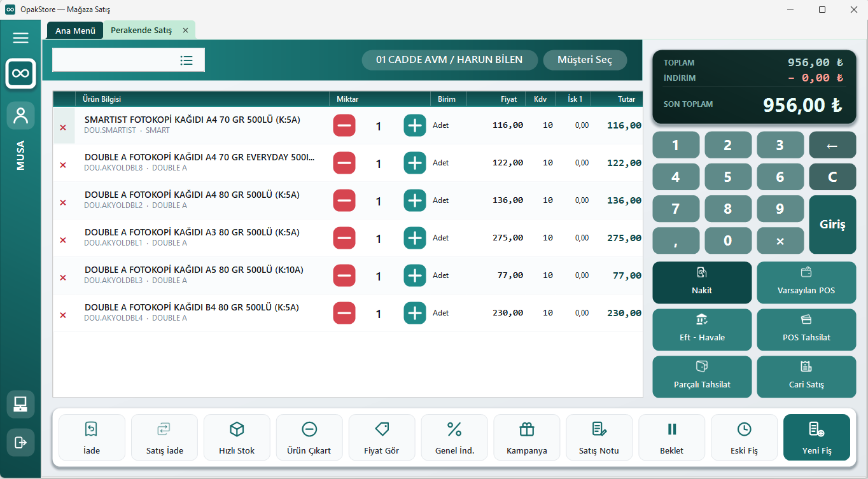Open the user profile icon for MUSA
This screenshot has width=868, height=479.
[20, 116]
